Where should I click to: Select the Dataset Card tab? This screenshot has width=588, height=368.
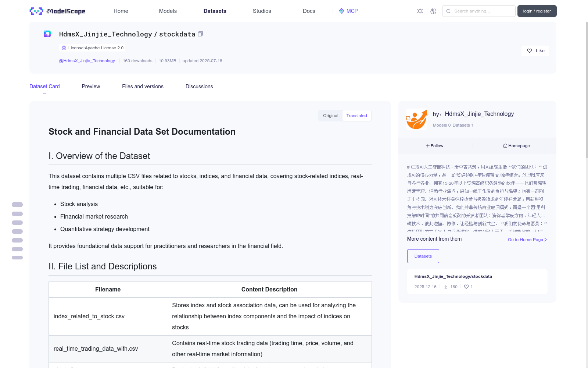point(44,86)
